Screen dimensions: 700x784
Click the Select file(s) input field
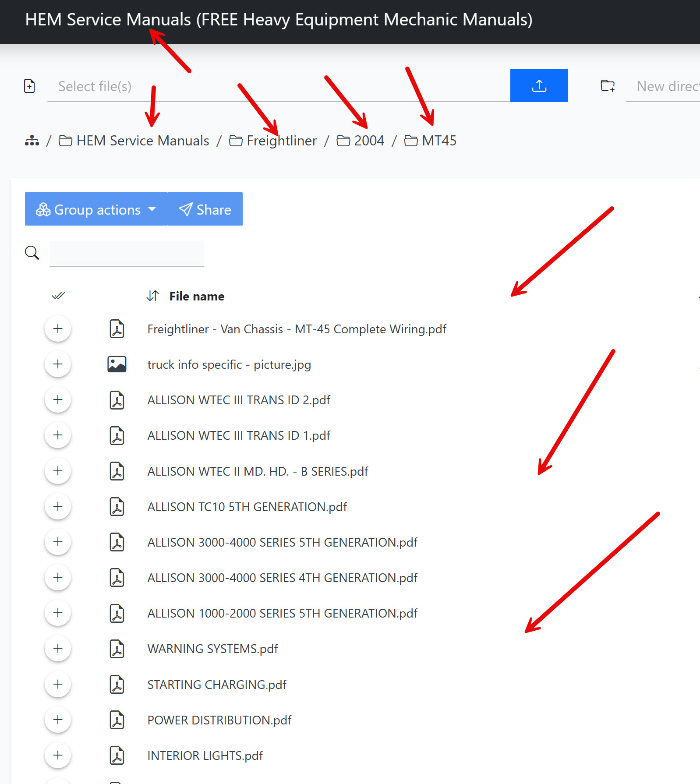coord(279,86)
